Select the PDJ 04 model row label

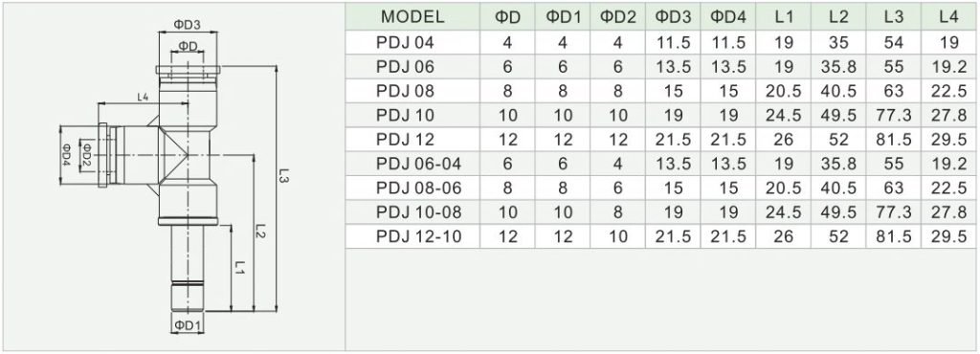pos(405,42)
